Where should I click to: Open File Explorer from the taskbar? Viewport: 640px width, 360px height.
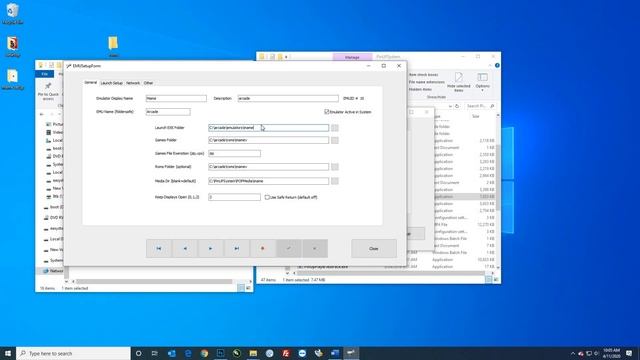pyautogui.click(x=253, y=353)
